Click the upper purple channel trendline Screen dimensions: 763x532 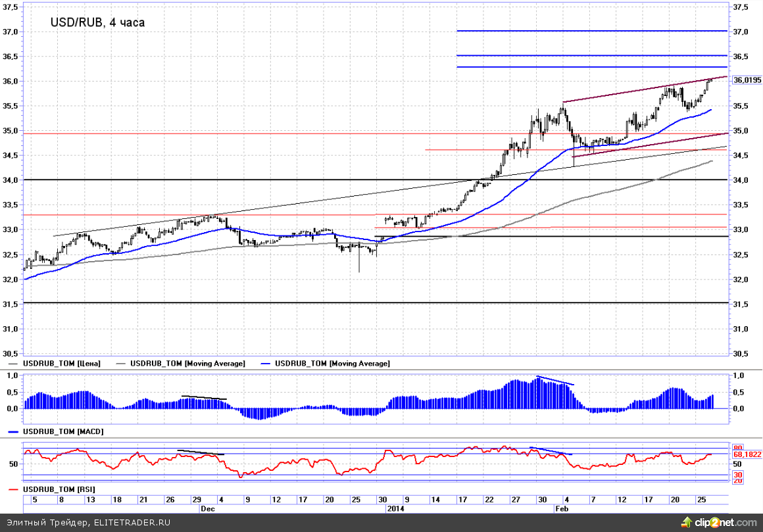[645, 89]
